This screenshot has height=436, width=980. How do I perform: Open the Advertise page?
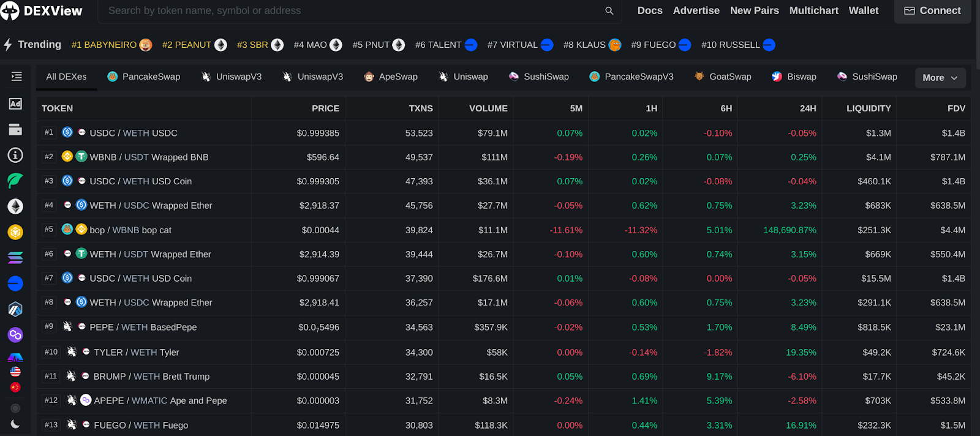coord(696,10)
